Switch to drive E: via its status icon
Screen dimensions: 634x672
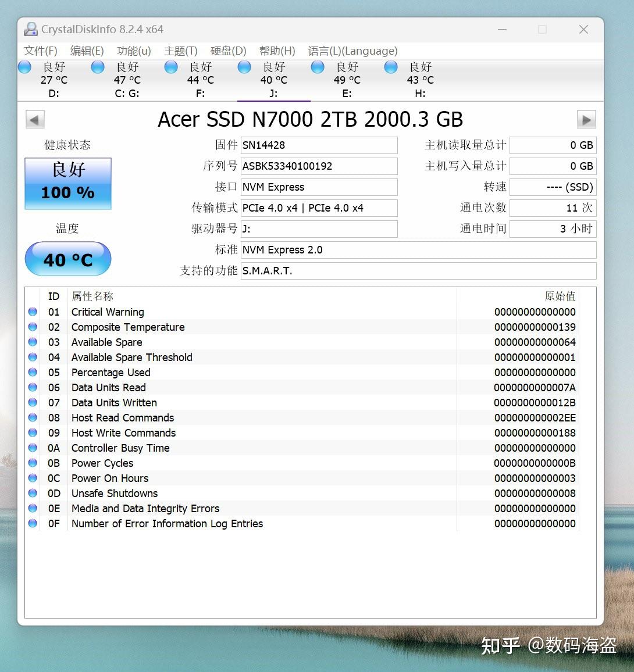318,67
